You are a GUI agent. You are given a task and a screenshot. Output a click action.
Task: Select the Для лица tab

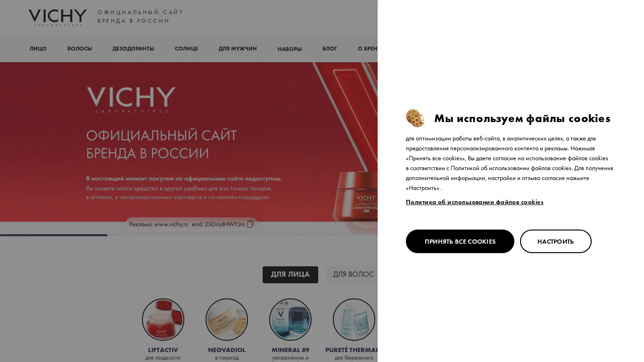[290, 275]
